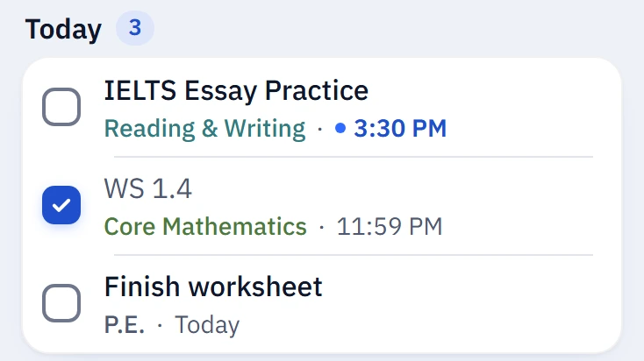Mark Finish worksheet as done
Viewport: 644px width, 361px height.
61,303
